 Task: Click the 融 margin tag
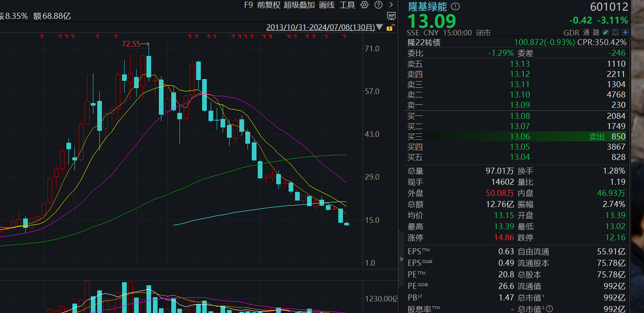click(x=596, y=32)
